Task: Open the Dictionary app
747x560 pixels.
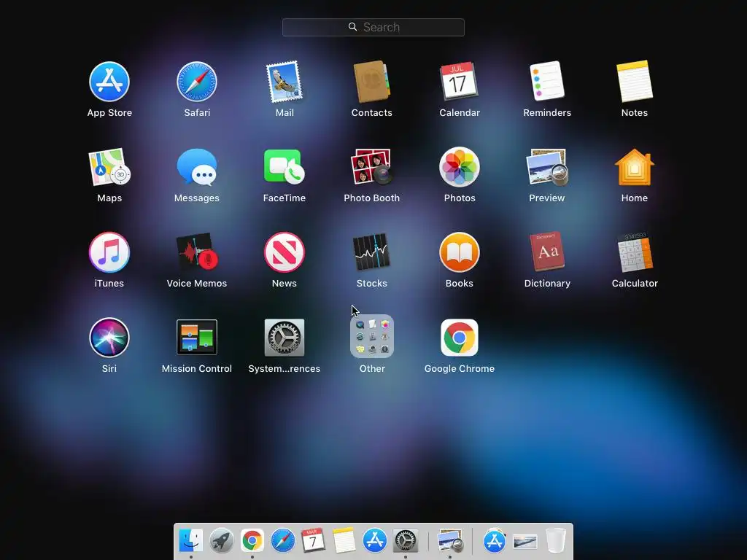Action: click(x=547, y=252)
